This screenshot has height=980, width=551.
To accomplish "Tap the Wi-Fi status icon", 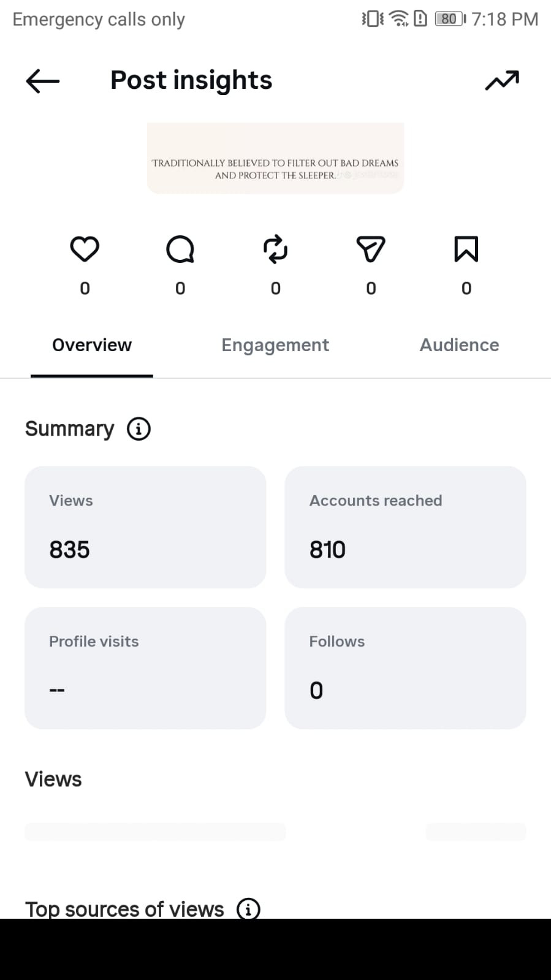I will click(399, 19).
